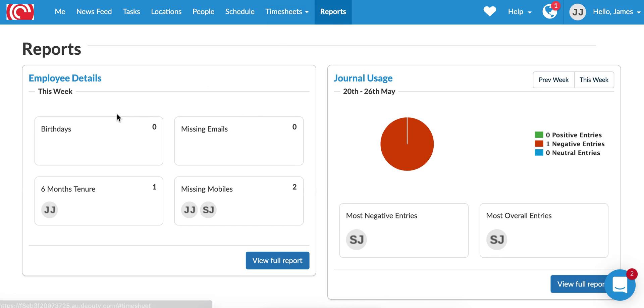View full report for Employee Details
Screen dimensions: 644x308
(x=277, y=260)
